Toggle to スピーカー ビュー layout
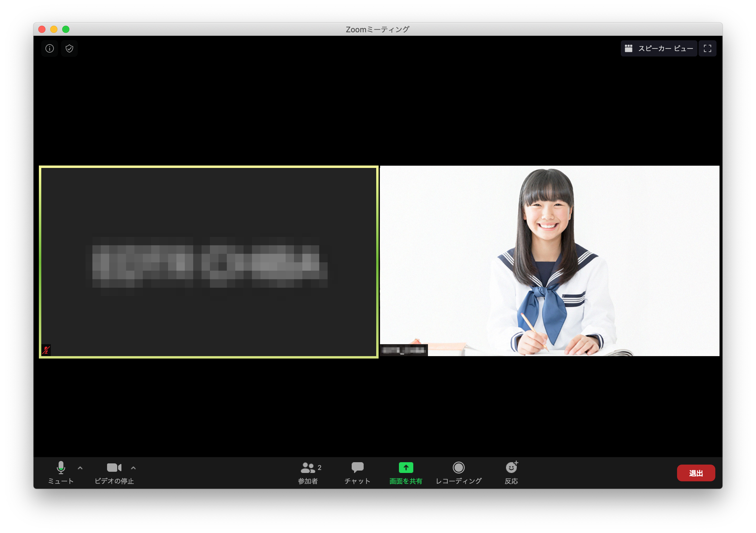Image resolution: width=756 pixels, height=533 pixels. pos(659,48)
